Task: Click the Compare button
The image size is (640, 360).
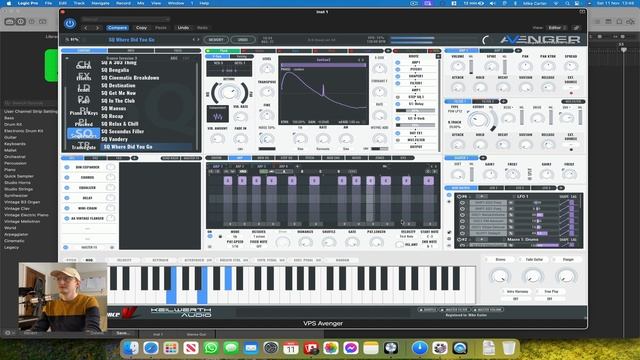Action: (117, 28)
